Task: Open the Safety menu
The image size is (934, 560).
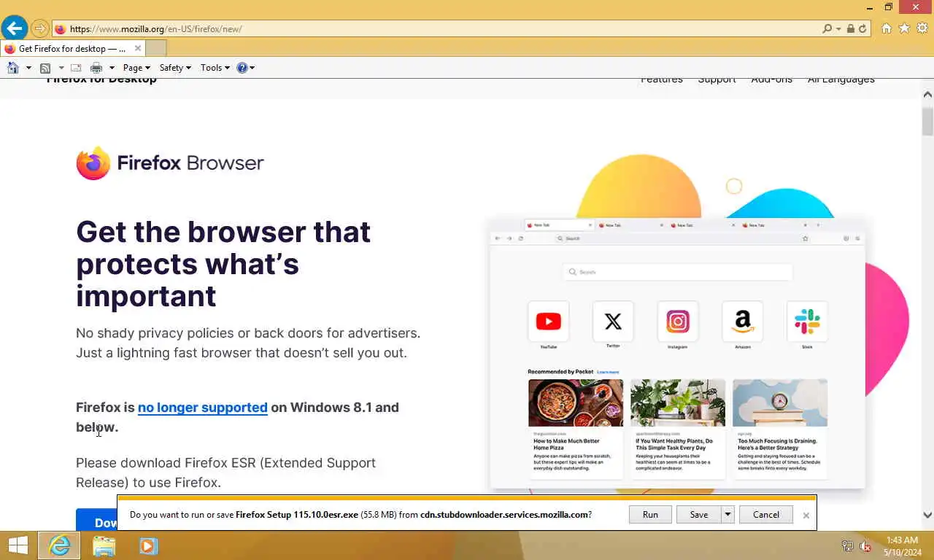Action: point(175,68)
